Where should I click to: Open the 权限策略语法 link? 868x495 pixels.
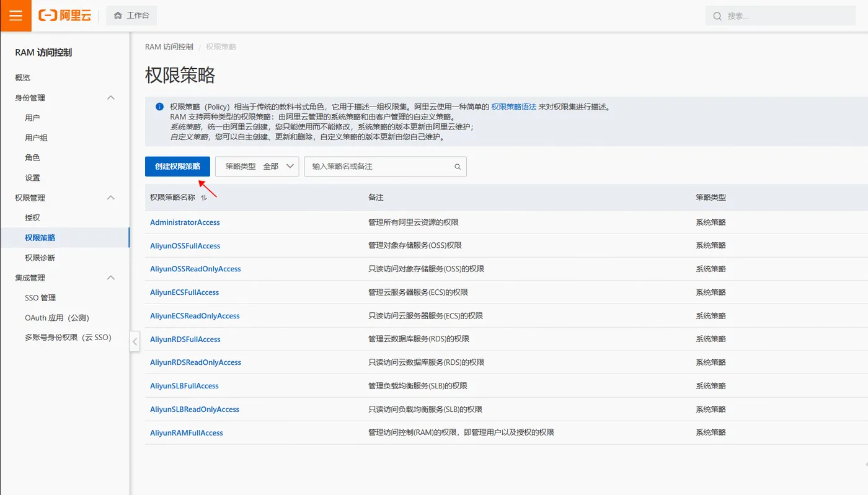[514, 107]
